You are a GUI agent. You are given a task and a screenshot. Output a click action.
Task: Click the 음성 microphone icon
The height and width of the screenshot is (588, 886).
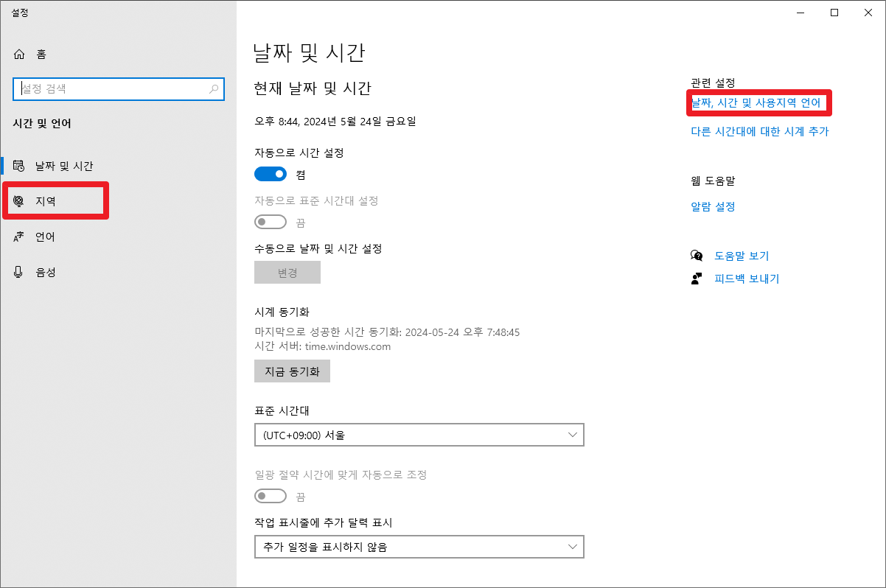pyautogui.click(x=19, y=272)
